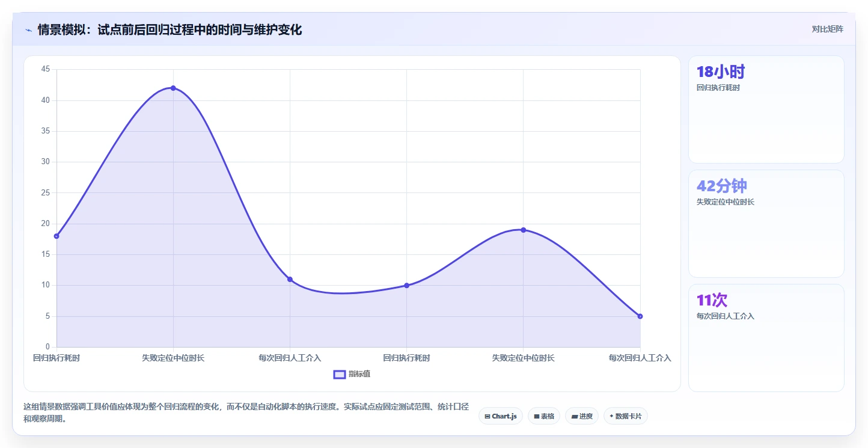The width and height of the screenshot is (868, 448).
Task: Click the 30 y-axis tick label
Action: 46,162
